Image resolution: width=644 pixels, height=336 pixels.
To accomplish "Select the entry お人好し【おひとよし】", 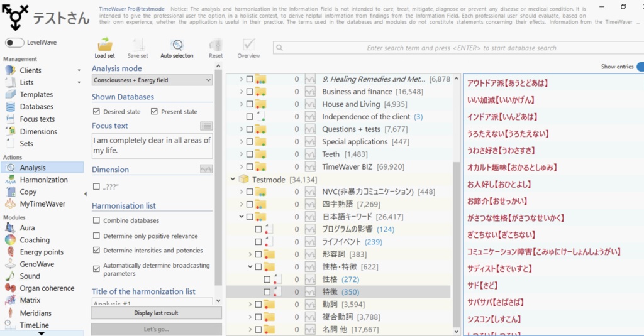I will coord(499,184).
